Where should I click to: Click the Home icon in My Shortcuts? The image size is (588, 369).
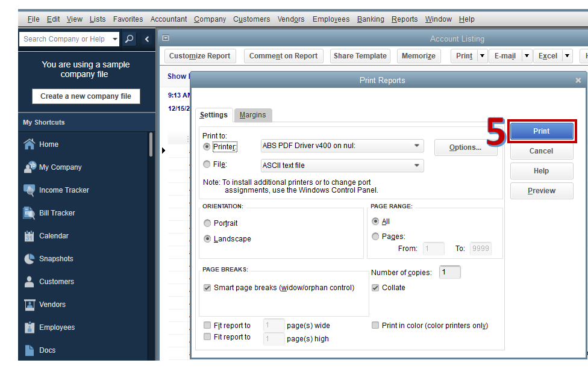tap(30, 144)
